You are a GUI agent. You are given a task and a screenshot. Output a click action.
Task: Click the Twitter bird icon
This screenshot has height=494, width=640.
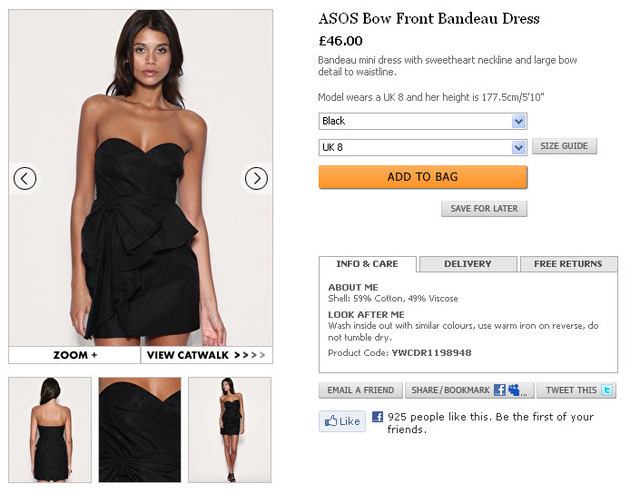point(607,390)
